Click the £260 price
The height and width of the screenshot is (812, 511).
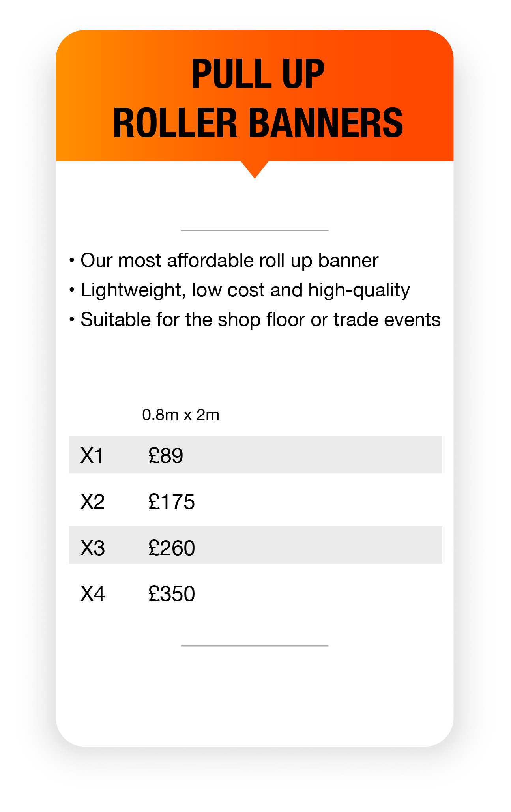point(172,548)
